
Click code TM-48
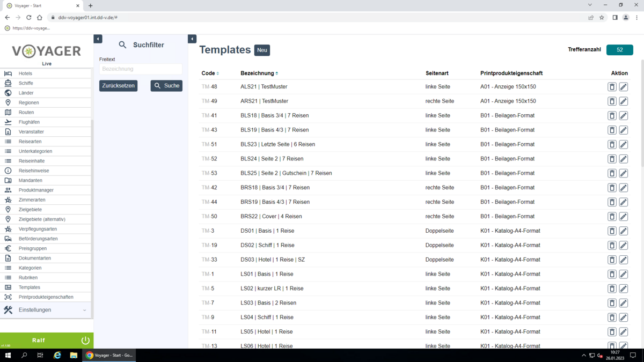tap(209, 87)
